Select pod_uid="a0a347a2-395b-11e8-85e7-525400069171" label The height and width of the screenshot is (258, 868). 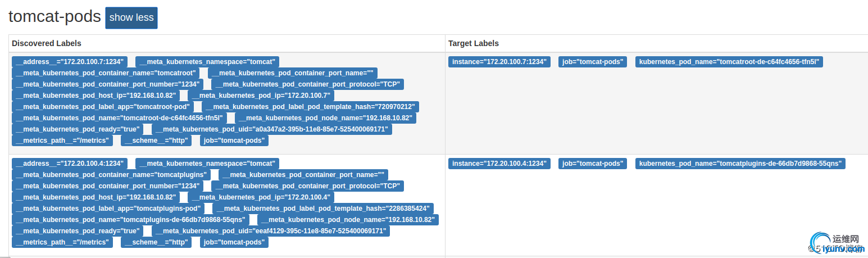272,129
